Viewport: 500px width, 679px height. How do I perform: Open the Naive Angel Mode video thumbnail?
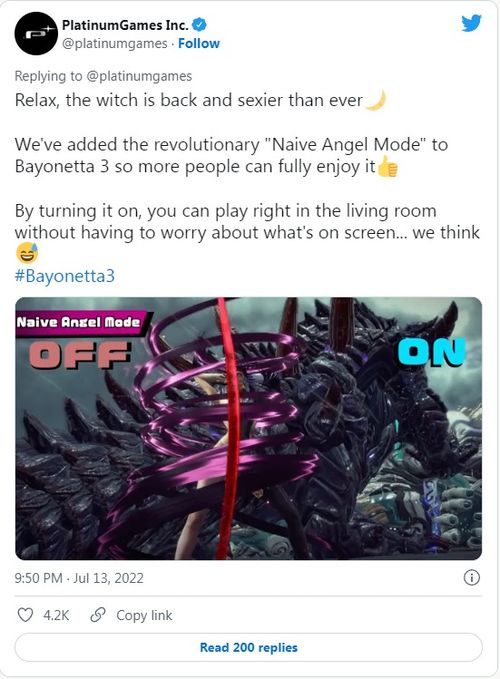click(248, 428)
